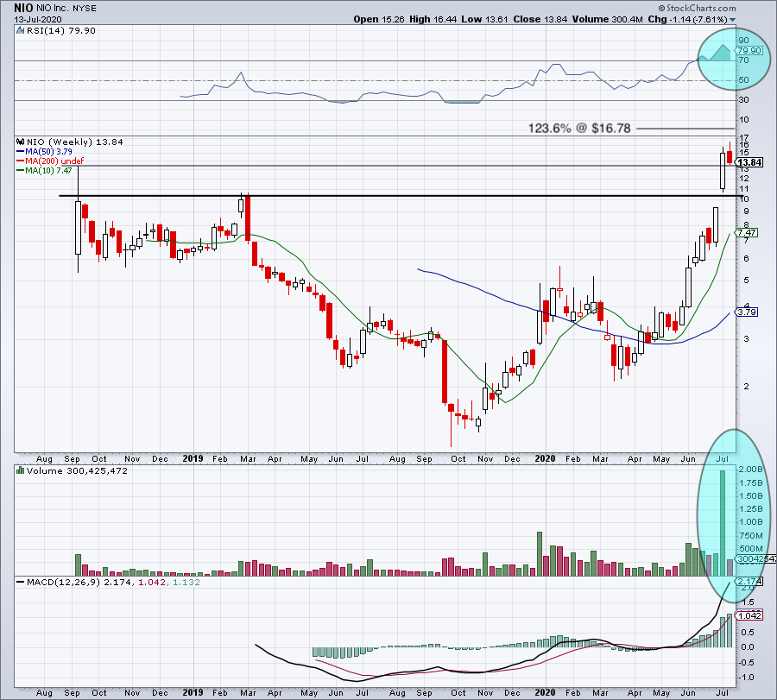Screen dimensions: 777x700
Task: Click the MACD black line legend swatch
Action: (21, 582)
